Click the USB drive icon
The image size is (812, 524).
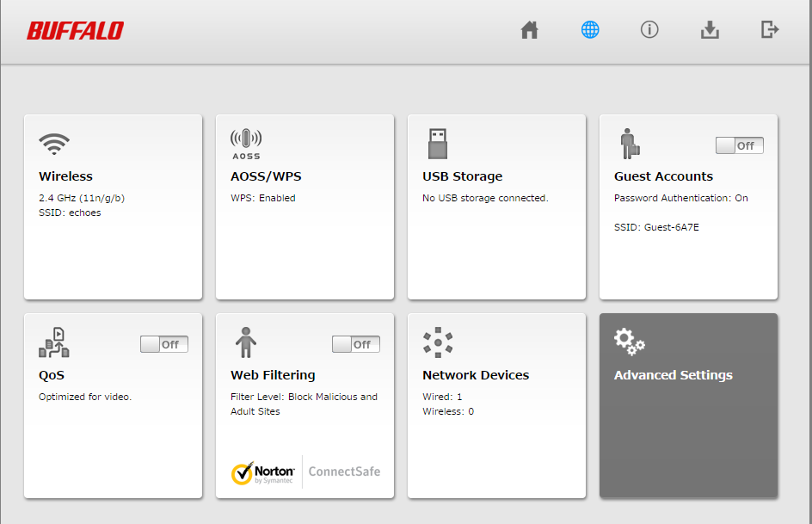pos(438,144)
